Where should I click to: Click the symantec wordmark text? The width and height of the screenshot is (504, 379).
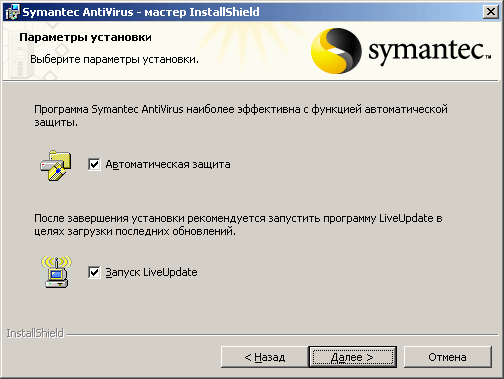coord(430,52)
